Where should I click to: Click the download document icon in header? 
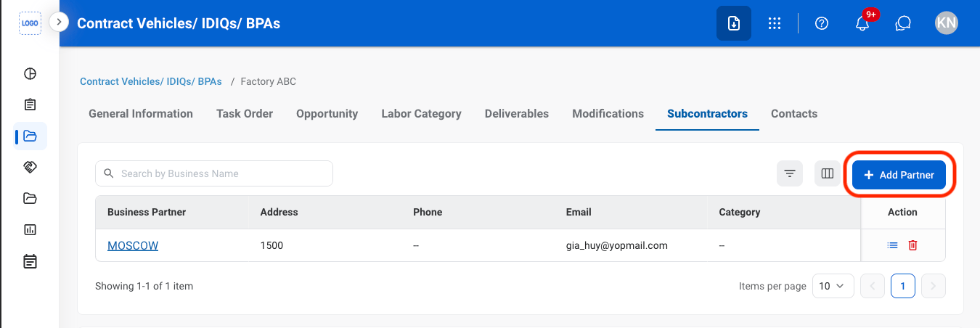click(x=734, y=23)
